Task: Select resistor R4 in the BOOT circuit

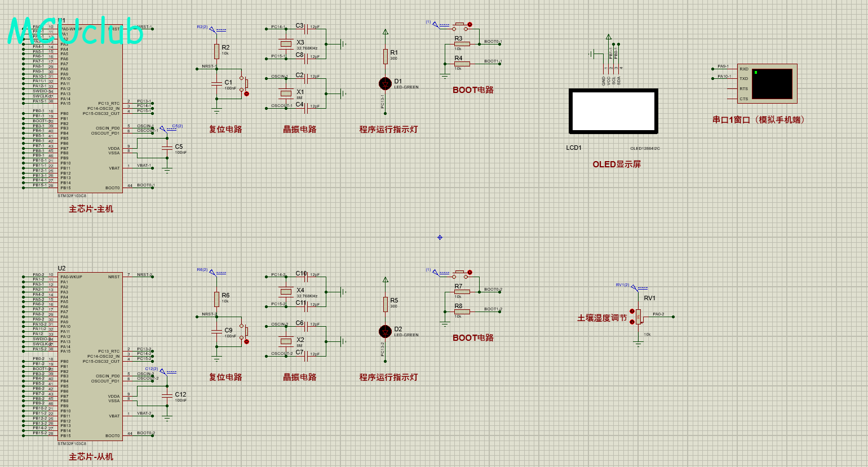Action: coord(462,63)
